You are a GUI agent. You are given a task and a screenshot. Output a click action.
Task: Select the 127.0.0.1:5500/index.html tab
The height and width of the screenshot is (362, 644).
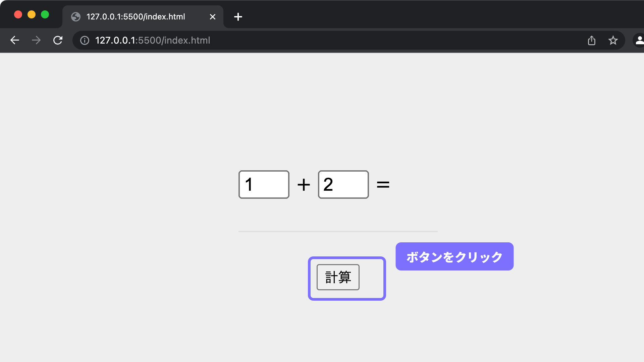coord(136,17)
